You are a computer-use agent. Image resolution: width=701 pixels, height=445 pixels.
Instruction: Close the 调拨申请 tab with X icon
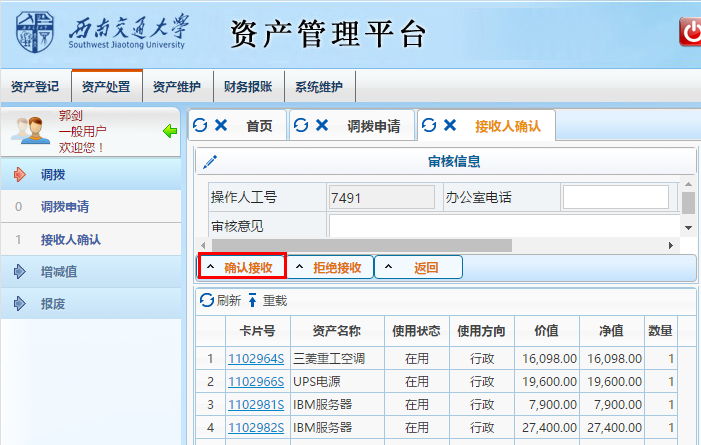click(x=322, y=125)
